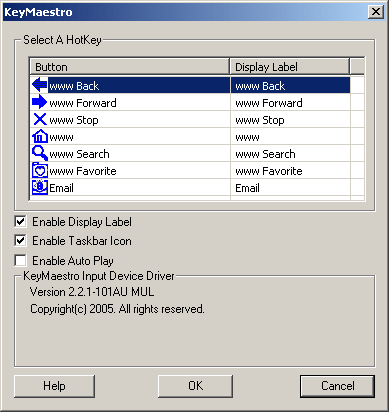
Task: Sort by the Button column header
Action: 130,67
